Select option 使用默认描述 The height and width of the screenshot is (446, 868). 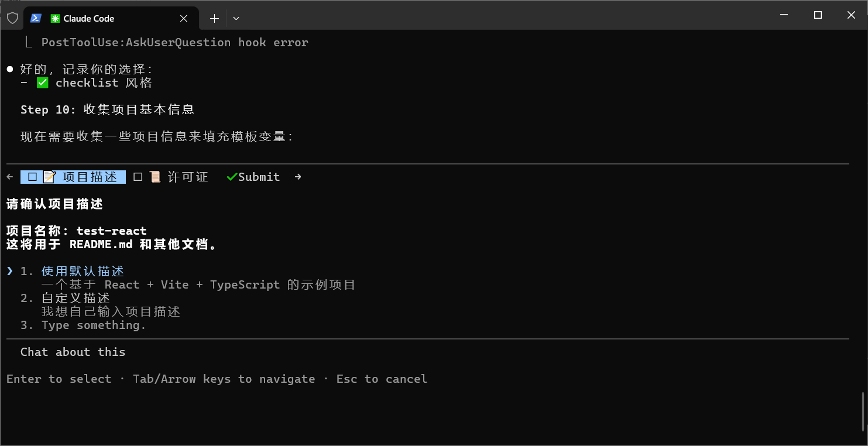coord(83,272)
